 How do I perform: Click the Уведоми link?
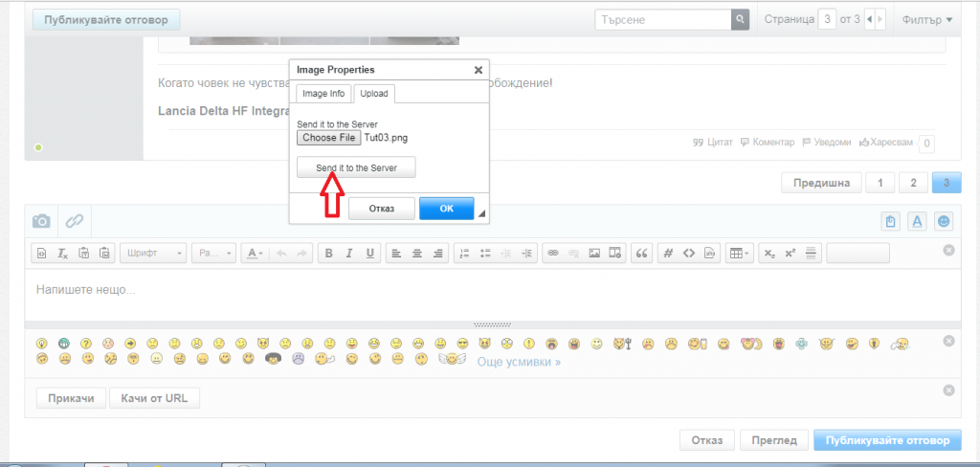(x=826, y=143)
